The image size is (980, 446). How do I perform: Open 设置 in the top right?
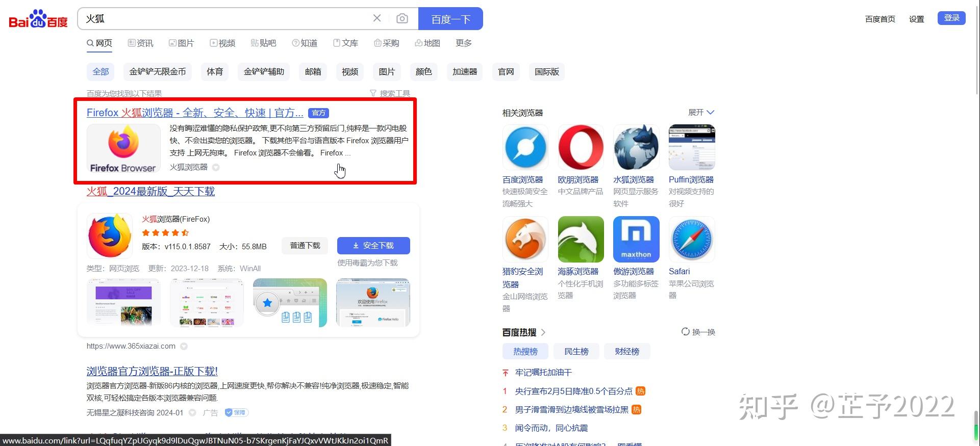917,19
